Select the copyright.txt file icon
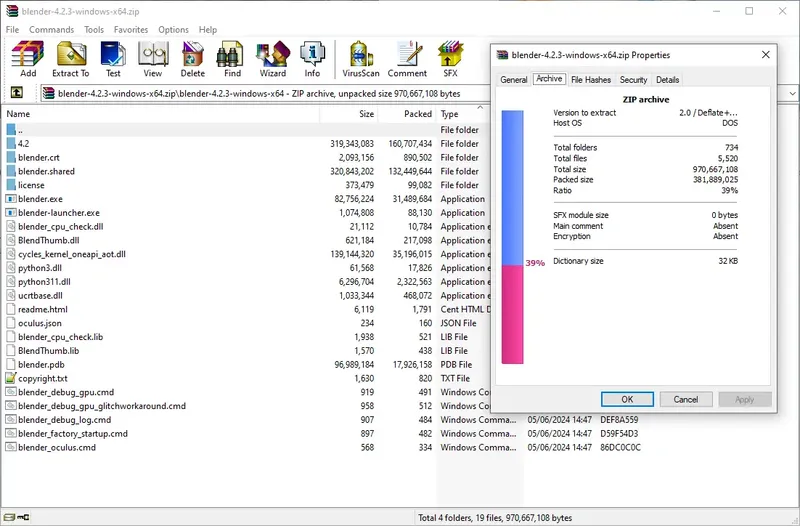Screen dimensions: 800x526 [11, 378]
